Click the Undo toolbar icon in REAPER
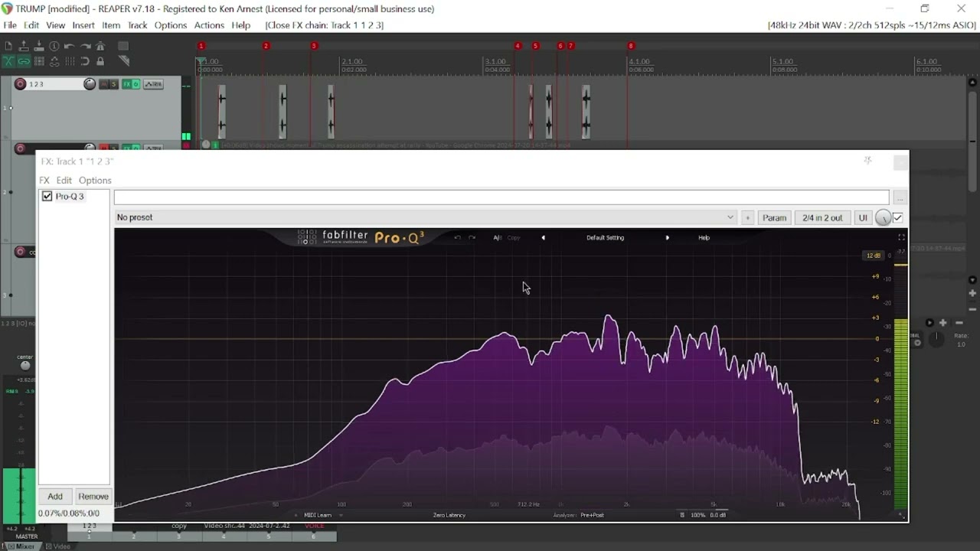 [69, 46]
